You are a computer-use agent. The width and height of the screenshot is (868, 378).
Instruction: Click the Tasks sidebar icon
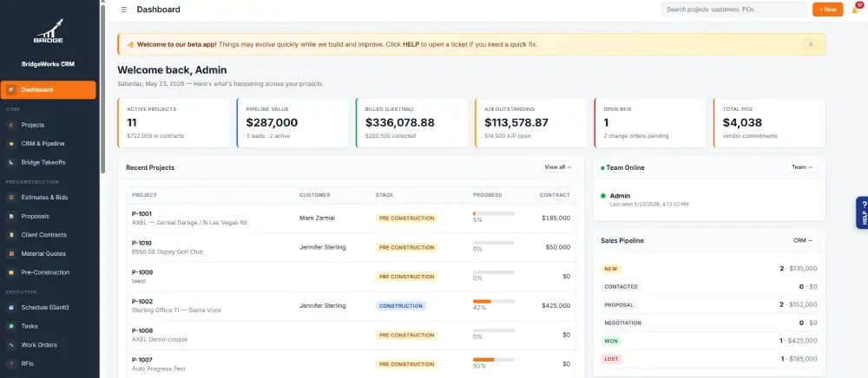11,326
